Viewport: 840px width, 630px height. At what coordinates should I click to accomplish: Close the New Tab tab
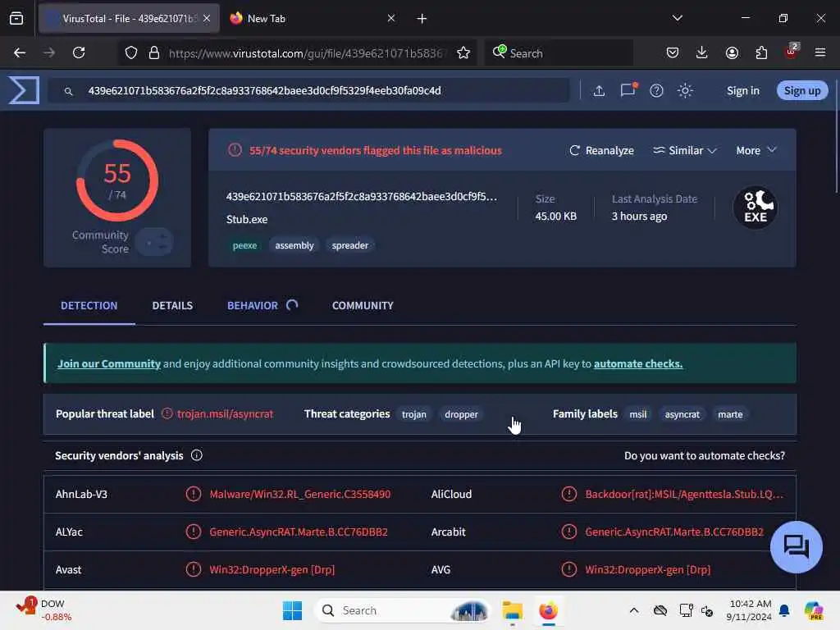391,18
